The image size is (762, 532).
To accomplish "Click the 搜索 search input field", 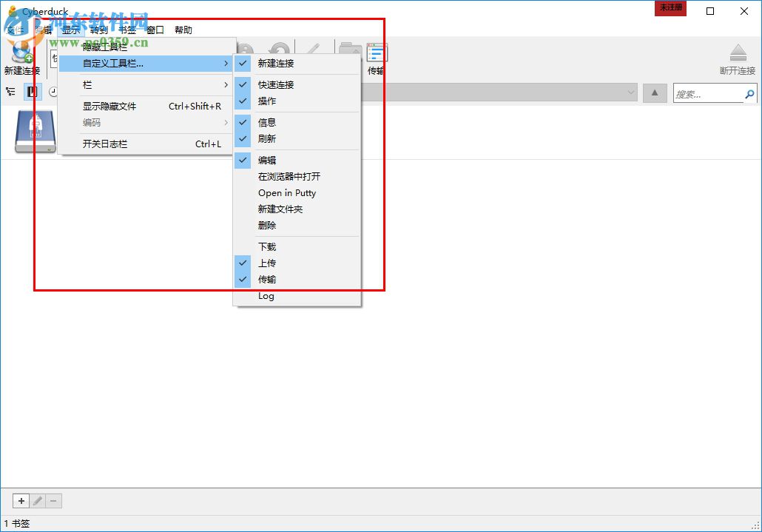I will click(709, 94).
